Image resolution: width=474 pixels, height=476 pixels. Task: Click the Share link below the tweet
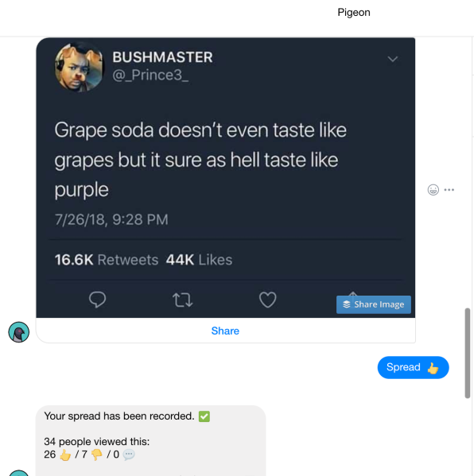225,331
